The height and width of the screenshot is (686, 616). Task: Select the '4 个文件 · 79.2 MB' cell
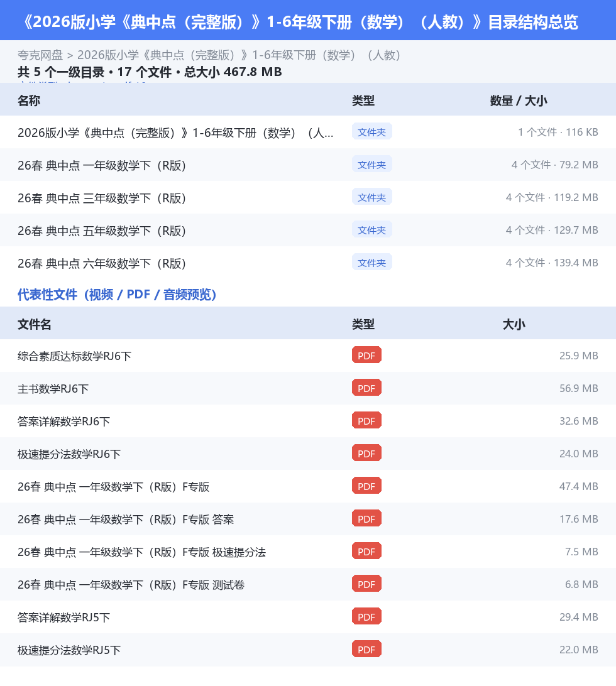pos(554,165)
